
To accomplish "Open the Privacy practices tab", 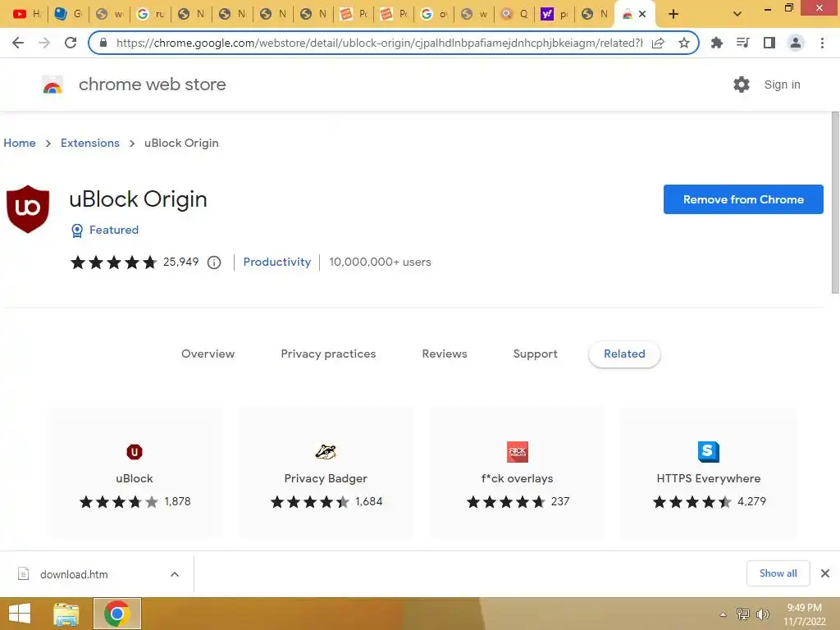I will click(328, 354).
